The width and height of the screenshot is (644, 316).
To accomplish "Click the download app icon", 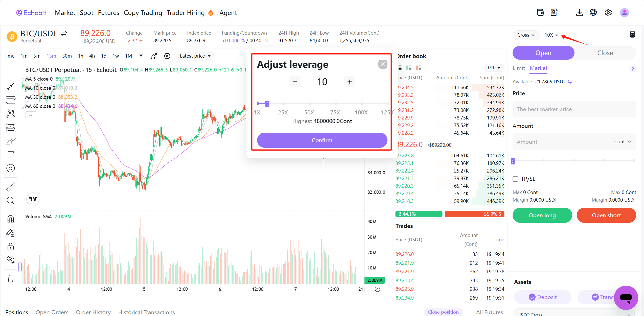I will tap(579, 13).
